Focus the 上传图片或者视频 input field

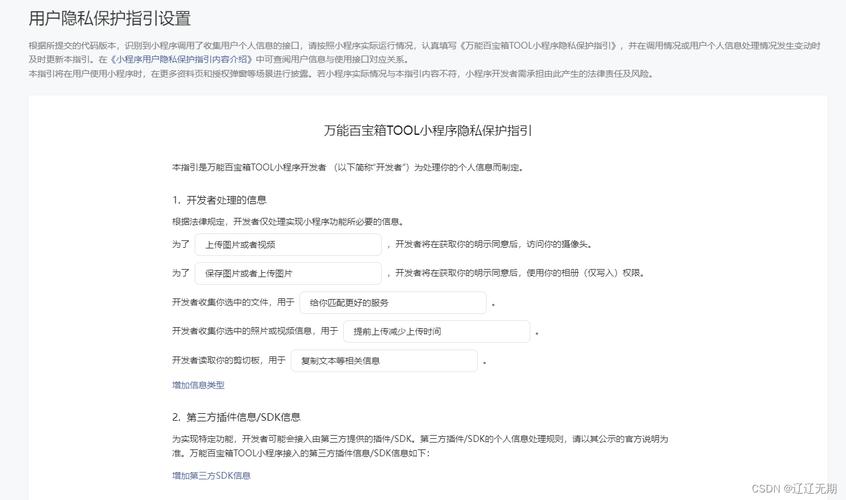[288, 244]
